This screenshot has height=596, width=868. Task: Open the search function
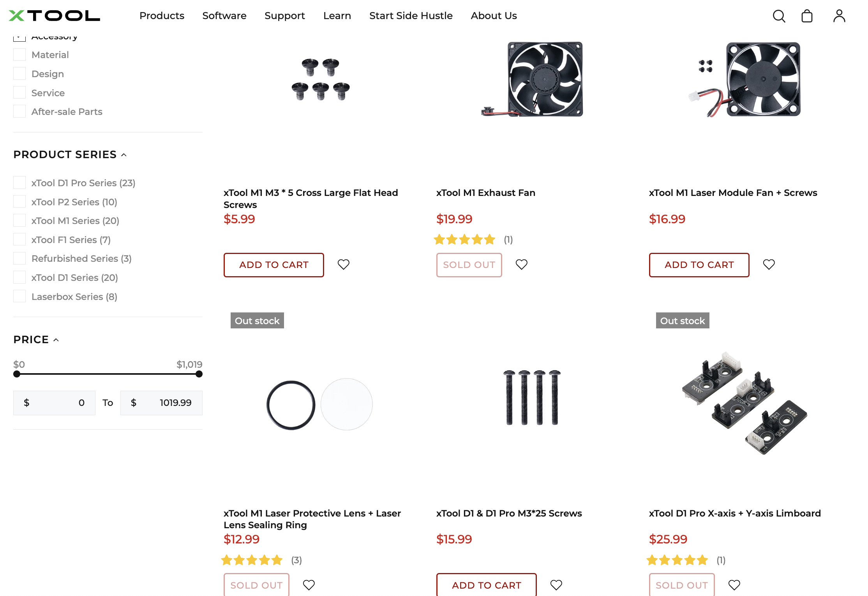click(x=779, y=16)
